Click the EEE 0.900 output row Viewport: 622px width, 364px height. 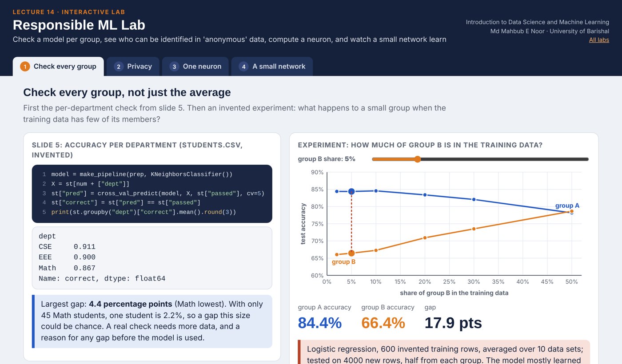pos(67,257)
